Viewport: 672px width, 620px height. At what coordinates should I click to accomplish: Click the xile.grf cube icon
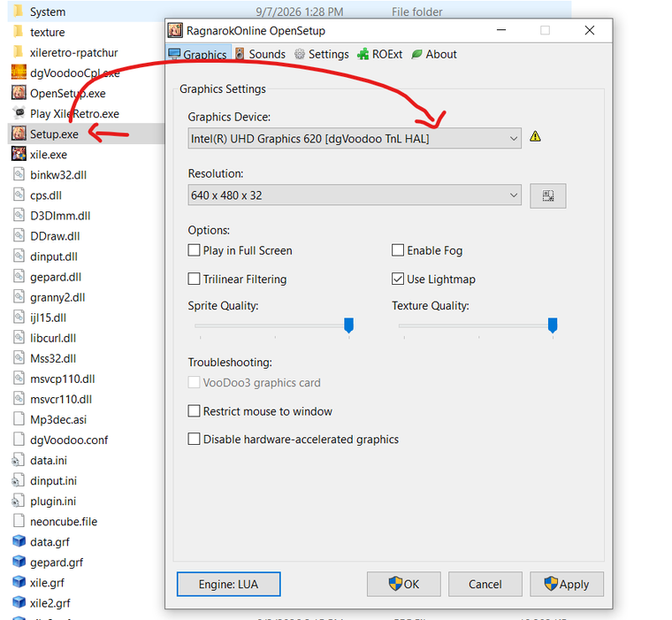click(x=19, y=582)
